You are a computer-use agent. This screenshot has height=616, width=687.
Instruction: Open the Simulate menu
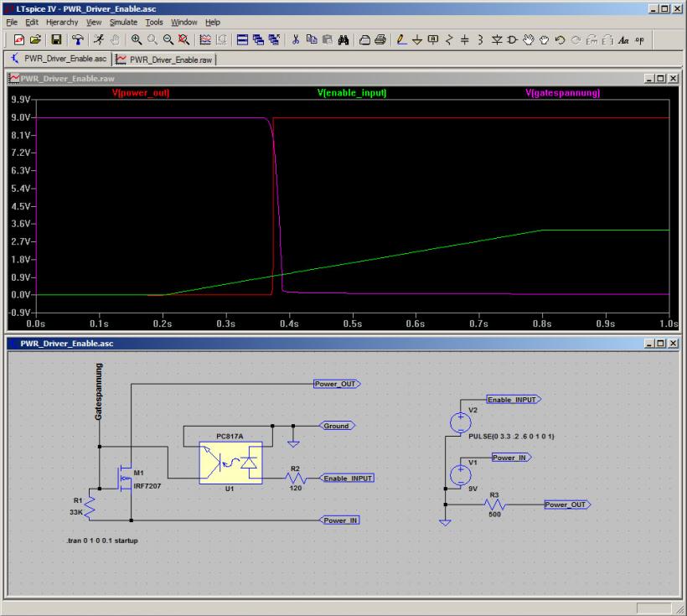tap(122, 22)
